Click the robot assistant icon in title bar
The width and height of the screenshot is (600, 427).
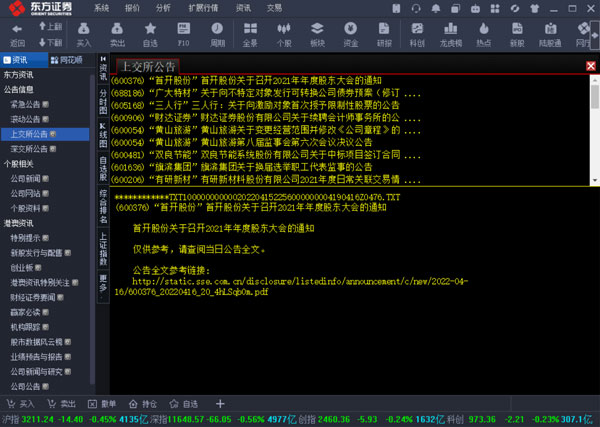(475, 8)
